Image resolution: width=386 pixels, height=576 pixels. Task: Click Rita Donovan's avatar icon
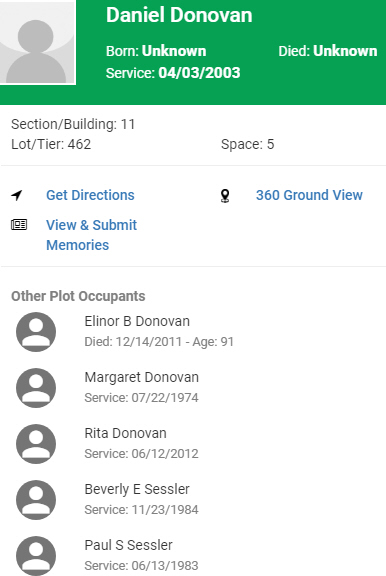tap(36, 443)
